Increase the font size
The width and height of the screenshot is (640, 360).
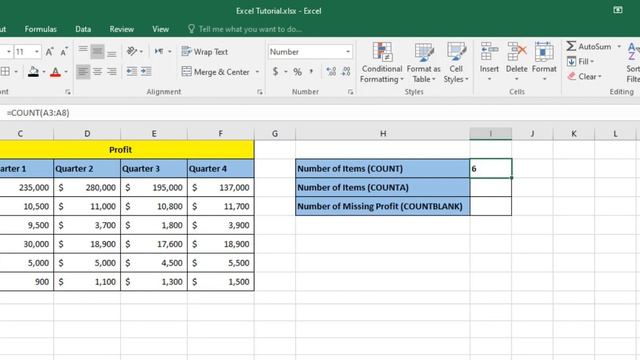[49, 52]
